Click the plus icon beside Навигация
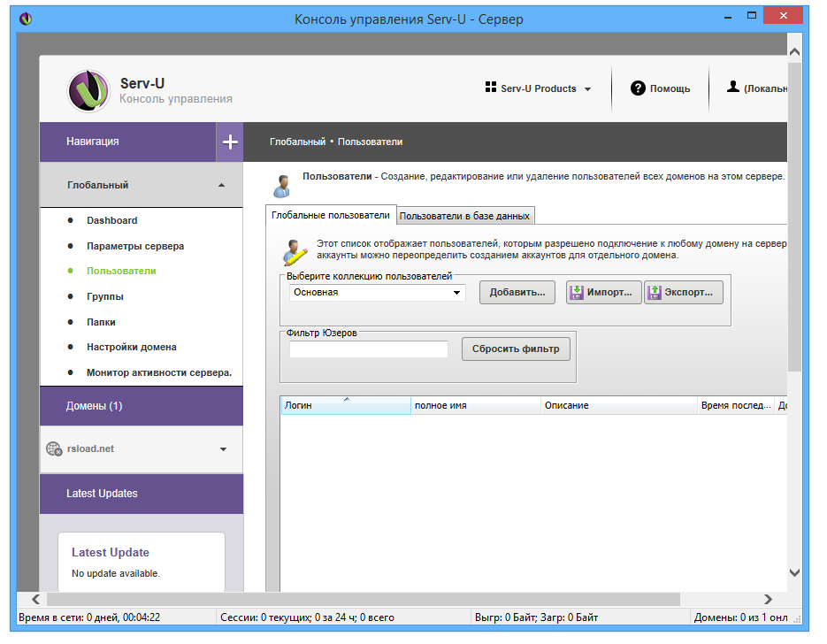This screenshot has width=827, height=644. (230, 142)
